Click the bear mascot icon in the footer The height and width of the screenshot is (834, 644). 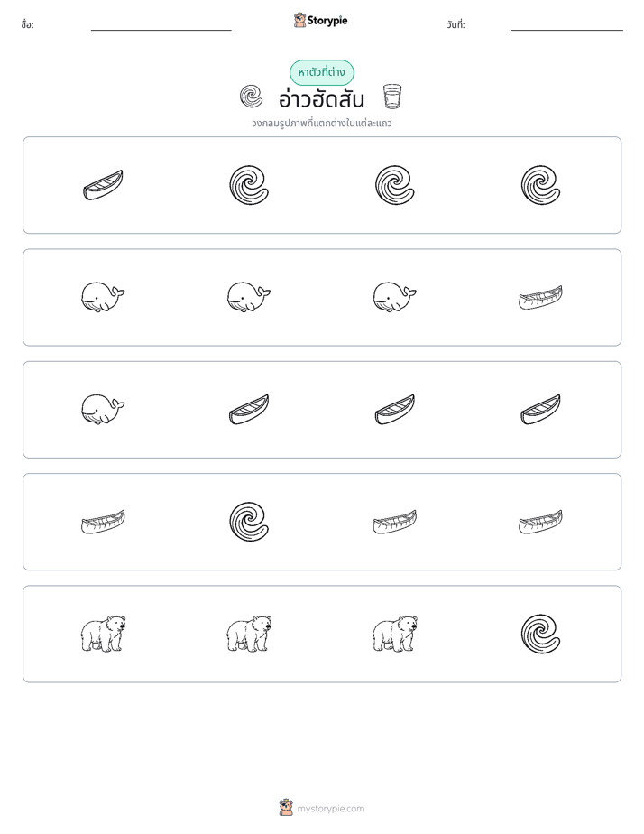(x=286, y=808)
